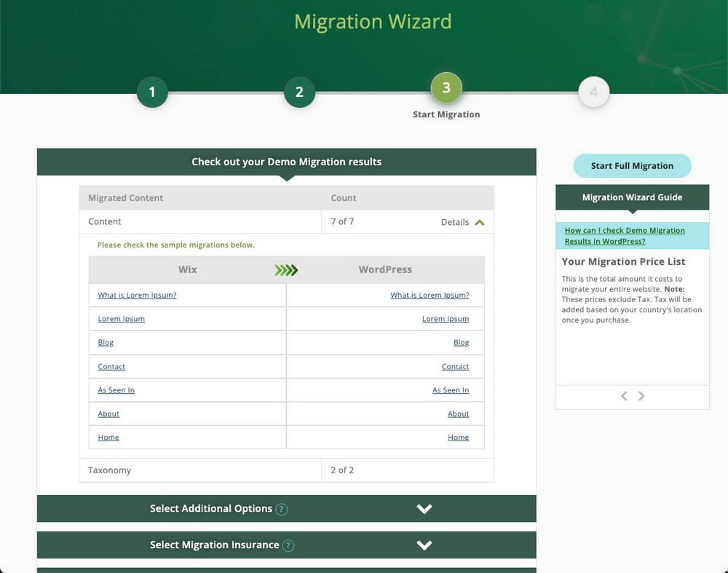Collapse Content details chevron
This screenshot has width=728, height=573.
click(x=480, y=222)
